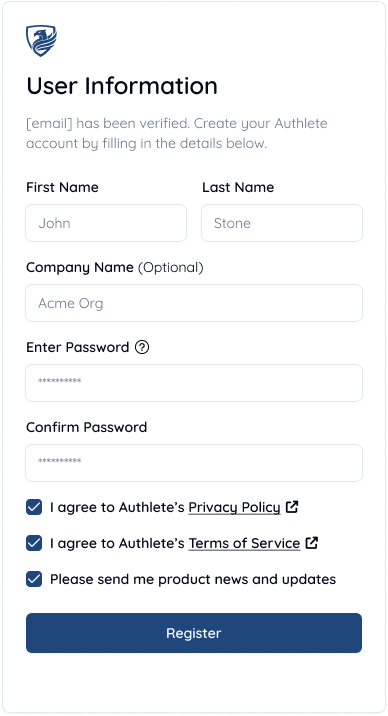This screenshot has height=716, width=388.
Task: Open the Privacy Policy link
Action: 234,507
